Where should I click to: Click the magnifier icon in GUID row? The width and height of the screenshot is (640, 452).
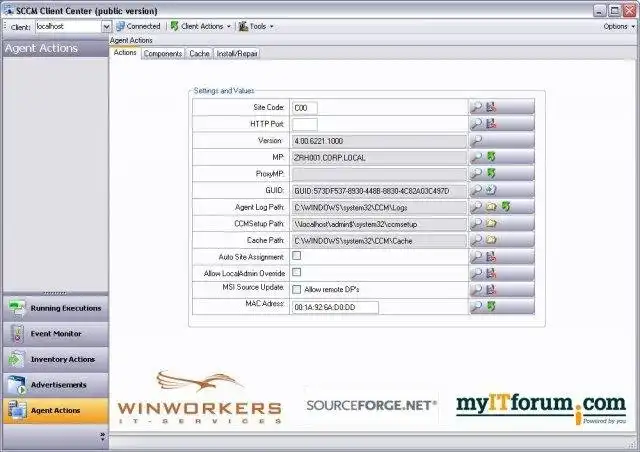coord(476,190)
